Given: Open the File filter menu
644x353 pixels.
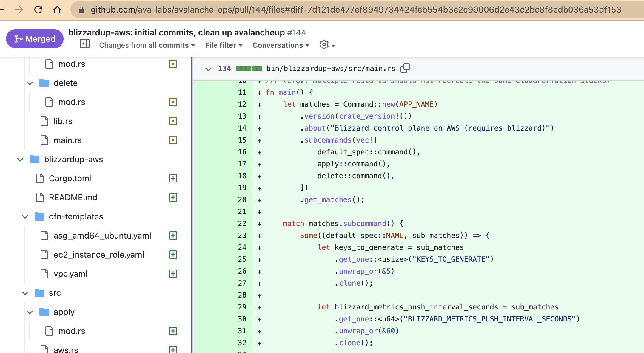Looking at the screenshot, I should pos(224,45).
